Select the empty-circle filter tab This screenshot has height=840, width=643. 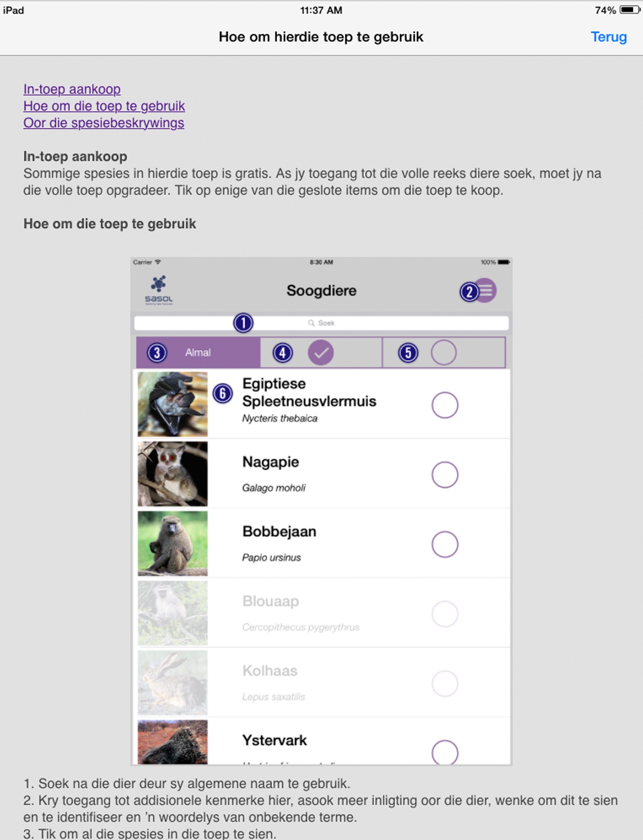444,353
